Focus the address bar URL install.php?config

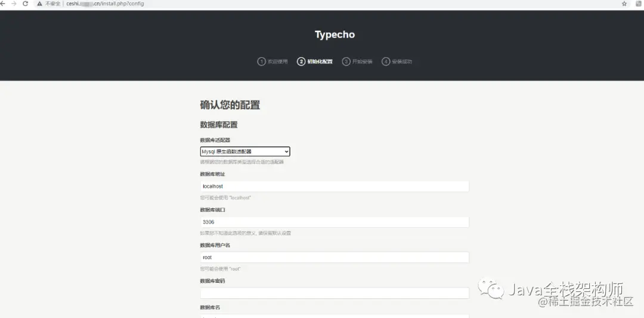[x=105, y=4]
